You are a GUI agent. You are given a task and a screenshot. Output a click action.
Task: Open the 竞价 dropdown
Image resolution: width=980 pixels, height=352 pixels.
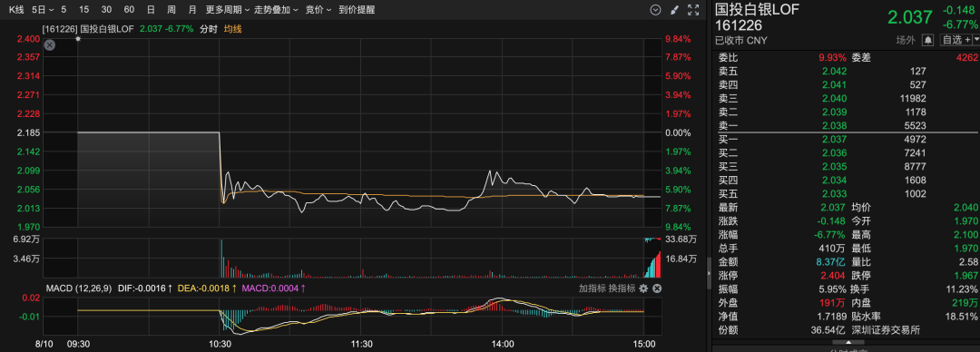tap(318, 10)
